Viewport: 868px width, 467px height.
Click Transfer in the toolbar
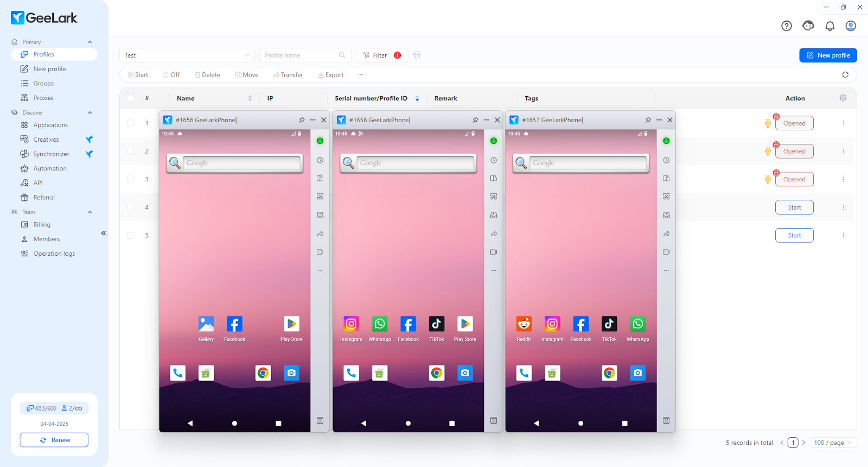[288, 75]
